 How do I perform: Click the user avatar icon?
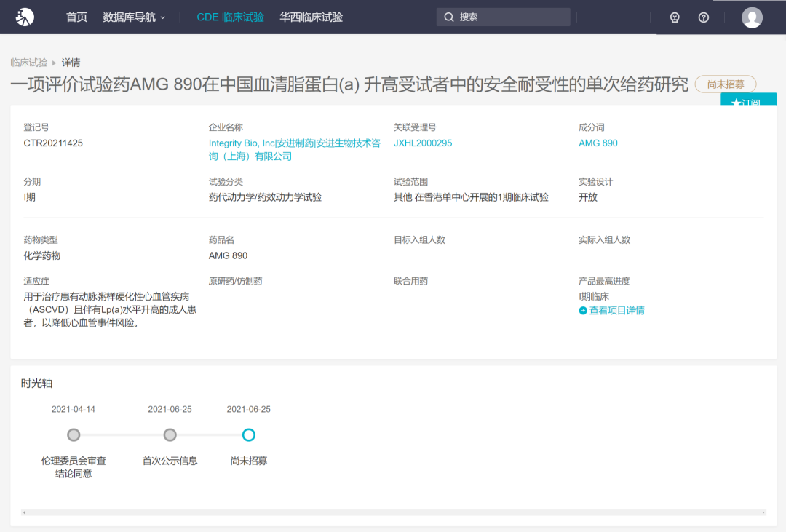pos(752,17)
